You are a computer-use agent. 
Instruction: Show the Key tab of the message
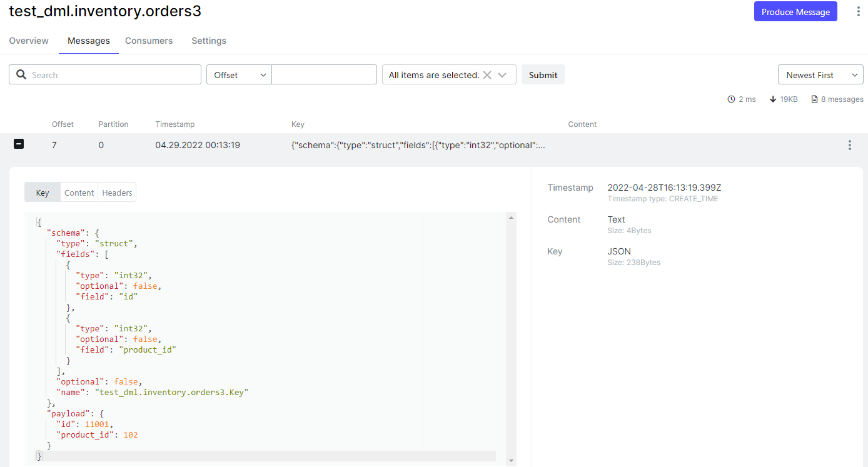point(43,193)
